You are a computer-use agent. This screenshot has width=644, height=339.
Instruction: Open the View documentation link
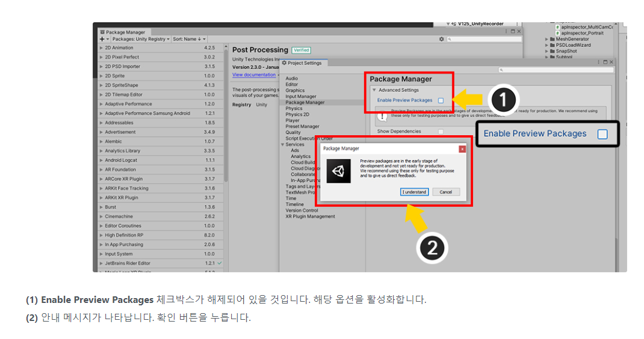click(x=254, y=75)
